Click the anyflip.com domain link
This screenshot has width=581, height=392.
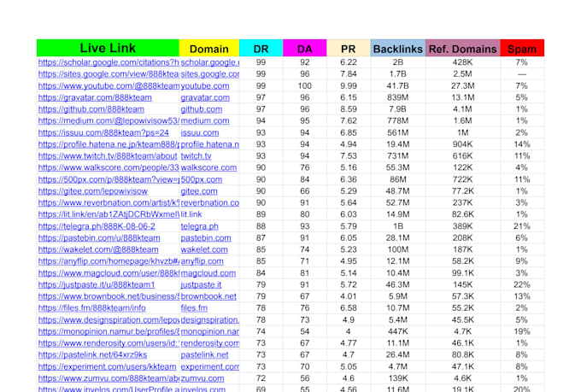coord(202,261)
